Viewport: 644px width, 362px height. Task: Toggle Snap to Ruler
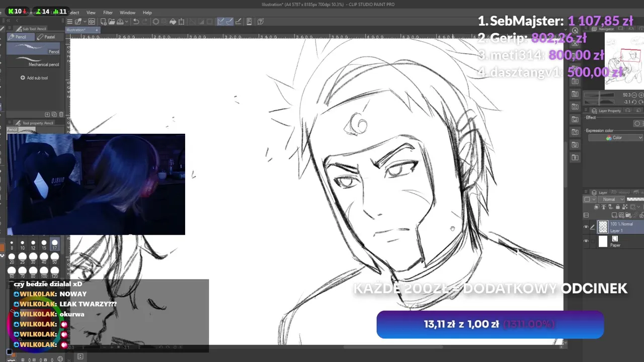click(x=221, y=22)
